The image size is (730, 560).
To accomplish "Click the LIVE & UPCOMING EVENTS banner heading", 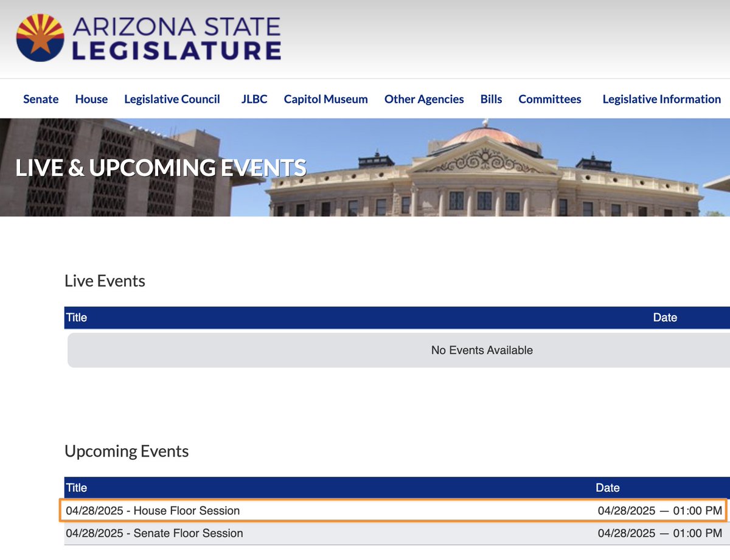I will pos(161,168).
